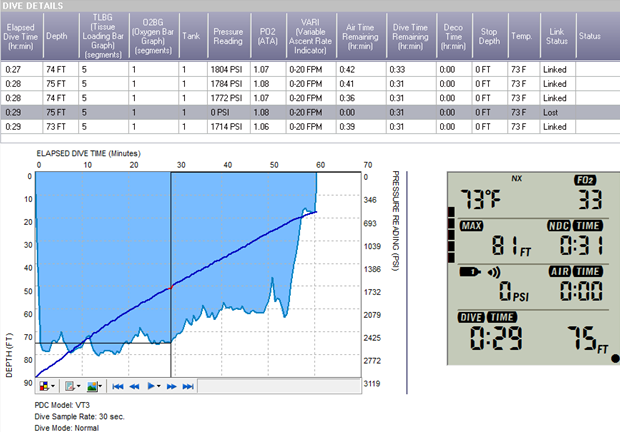Jump to first dive sample
This screenshot has height=432, width=620.
click(x=118, y=385)
